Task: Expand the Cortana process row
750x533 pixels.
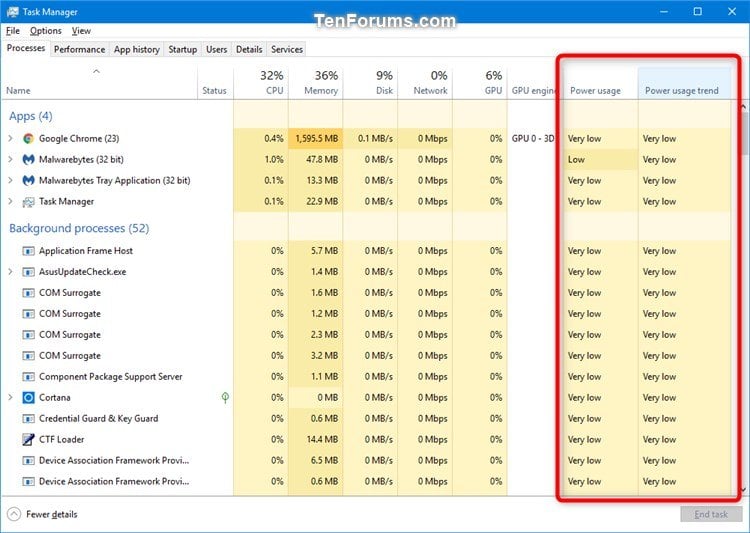Action: (11, 398)
